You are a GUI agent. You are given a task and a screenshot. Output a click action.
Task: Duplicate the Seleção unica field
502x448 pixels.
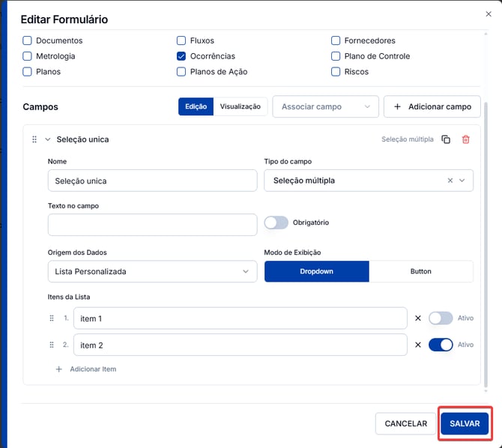pos(446,139)
